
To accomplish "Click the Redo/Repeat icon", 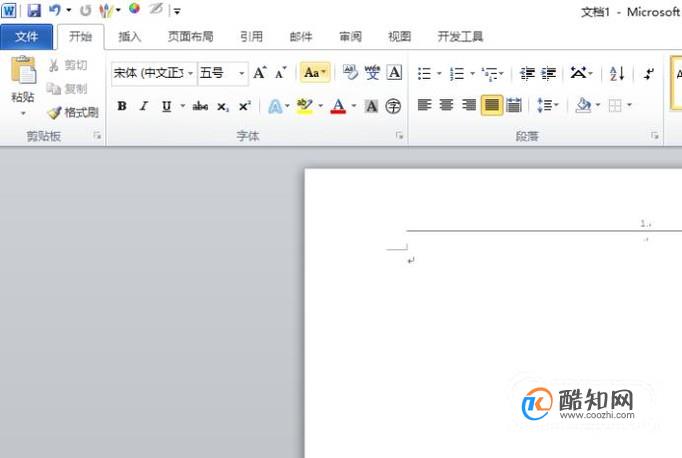I will tap(85, 10).
